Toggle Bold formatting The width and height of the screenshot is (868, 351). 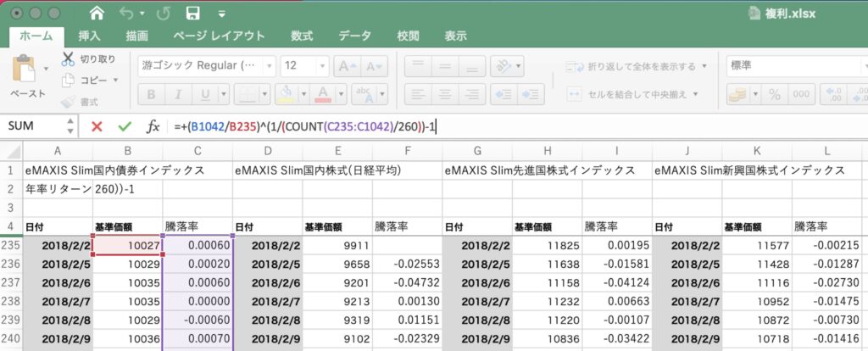tap(151, 94)
